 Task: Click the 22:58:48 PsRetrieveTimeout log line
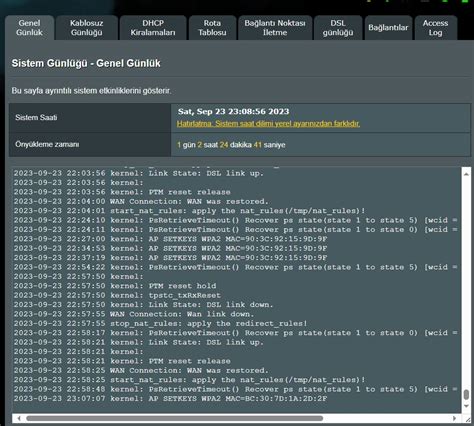(235, 389)
